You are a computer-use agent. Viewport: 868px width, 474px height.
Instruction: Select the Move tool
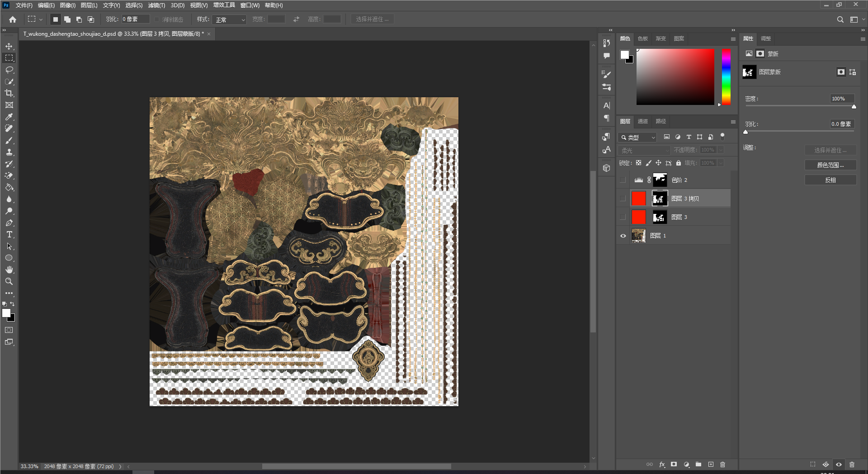[x=9, y=46]
